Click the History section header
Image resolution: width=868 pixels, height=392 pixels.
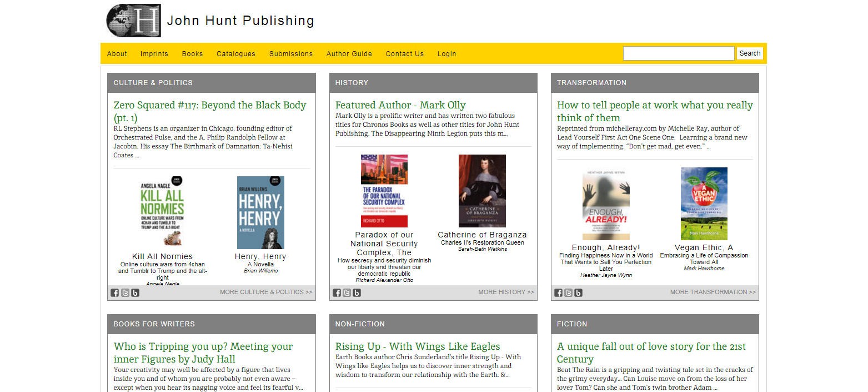pos(433,83)
